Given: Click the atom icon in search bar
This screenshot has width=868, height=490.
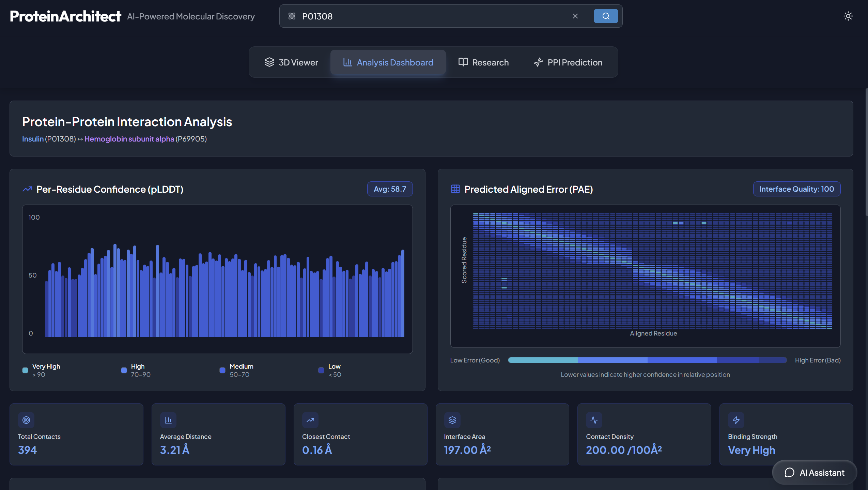Looking at the screenshot, I should [292, 16].
